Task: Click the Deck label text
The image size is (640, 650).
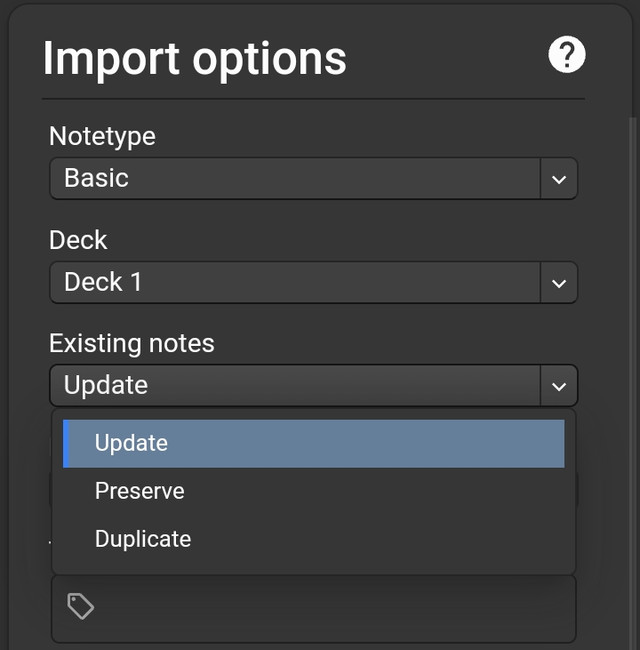Action: coord(78,240)
